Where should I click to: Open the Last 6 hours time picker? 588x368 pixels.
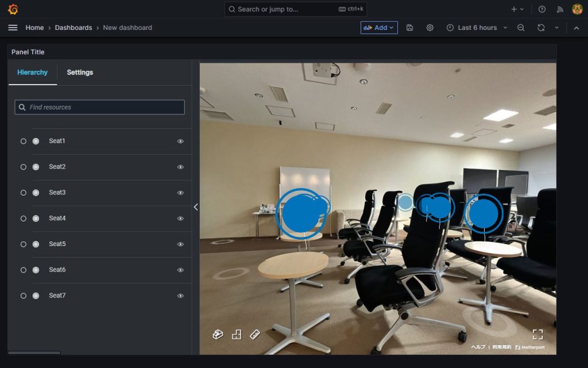click(x=477, y=28)
